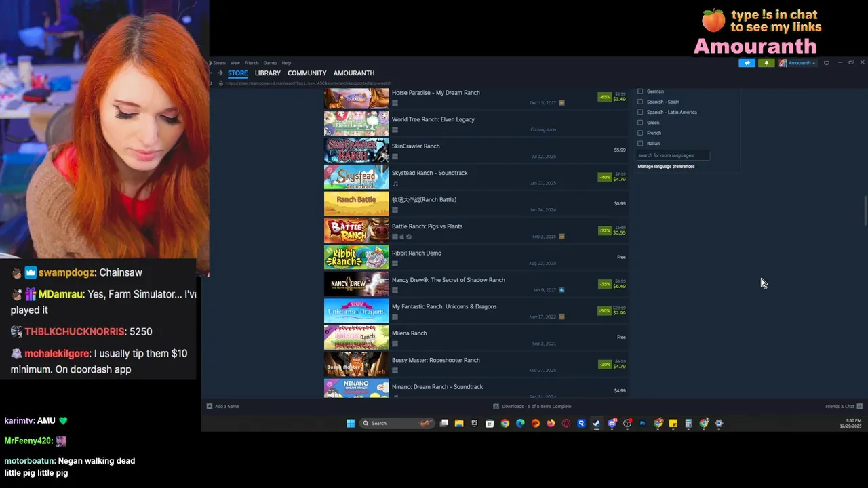
Task: Open Photoshop from the taskbar
Action: coord(642,423)
